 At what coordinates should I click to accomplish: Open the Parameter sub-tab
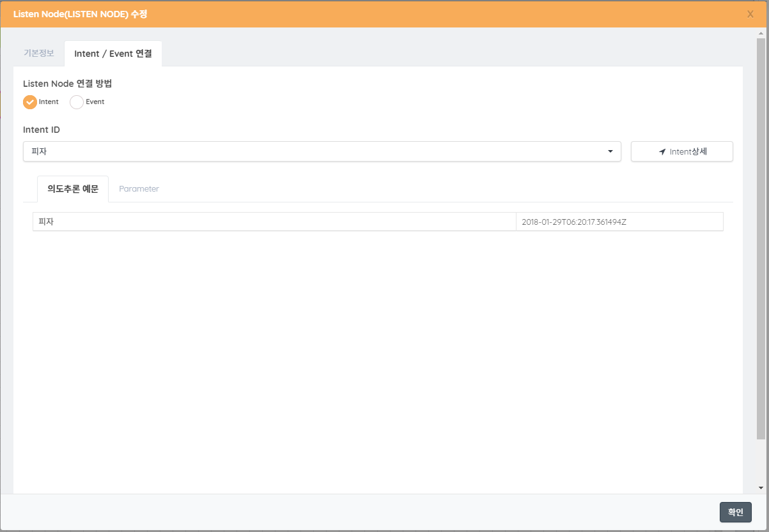click(139, 189)
